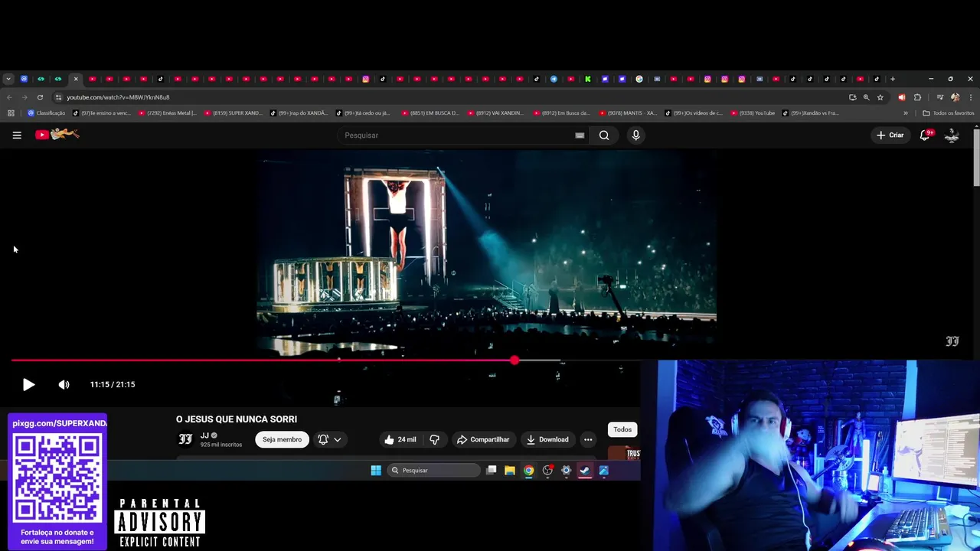Image resolution: width=980 pixels, height=551 pixels.
Task: Open the MANTIS - XA bookmark
Action: coord(628,113)
